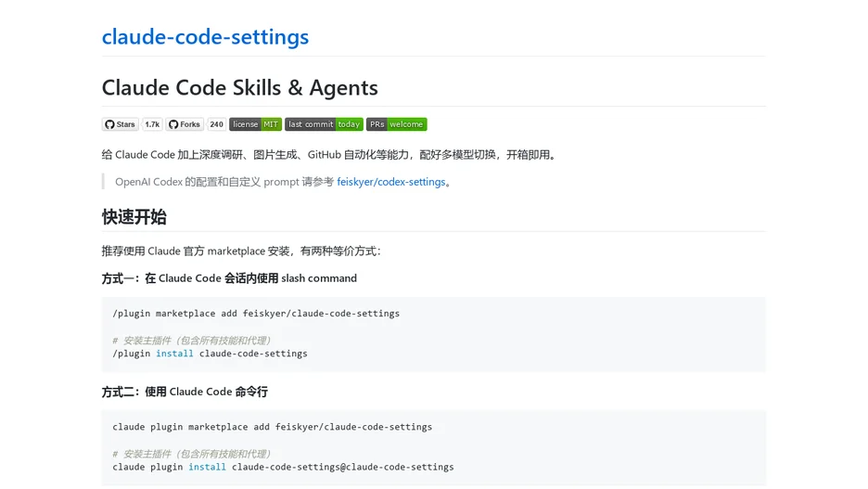Click the comment line in the second code block
This screenshot has width=868, height=489.
(192, 454)
